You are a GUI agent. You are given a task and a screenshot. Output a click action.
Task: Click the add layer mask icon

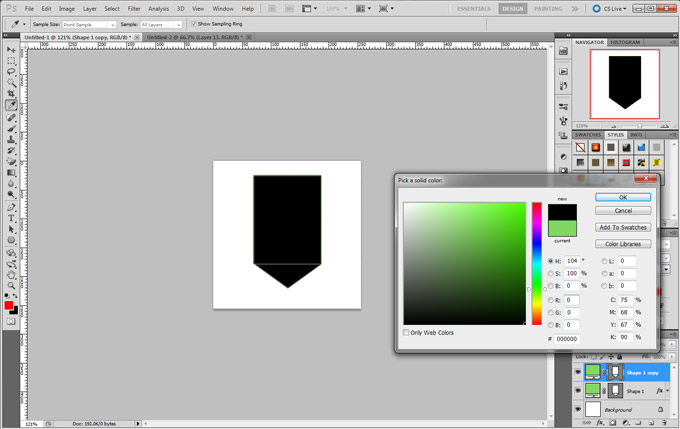(613, 422)
